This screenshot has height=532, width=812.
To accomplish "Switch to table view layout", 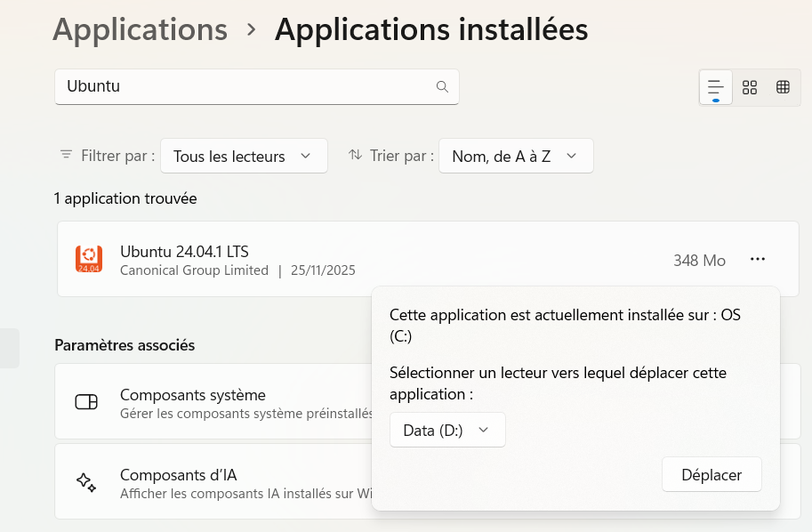I will point(783,86).
